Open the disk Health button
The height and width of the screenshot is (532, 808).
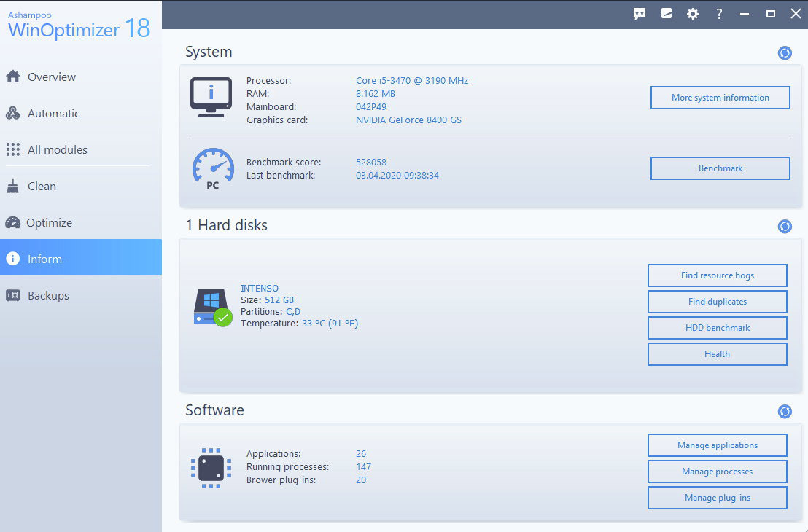(718, 354)
